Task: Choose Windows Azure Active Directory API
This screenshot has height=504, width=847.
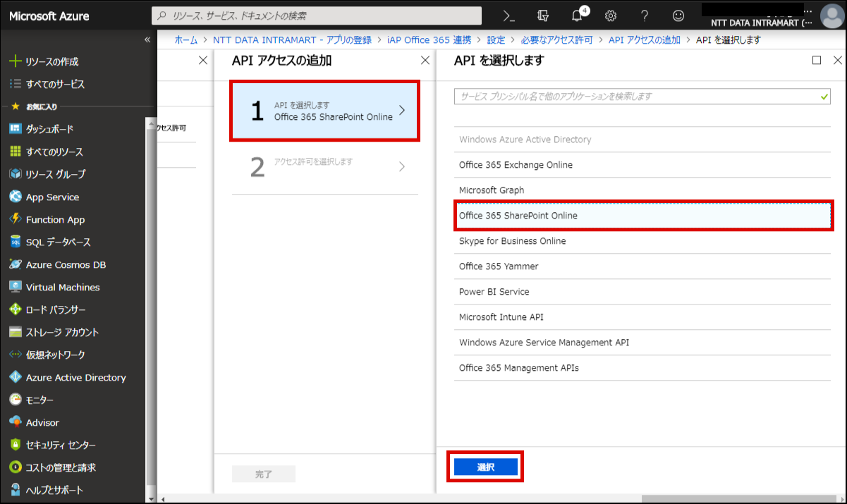Action: 643,140
